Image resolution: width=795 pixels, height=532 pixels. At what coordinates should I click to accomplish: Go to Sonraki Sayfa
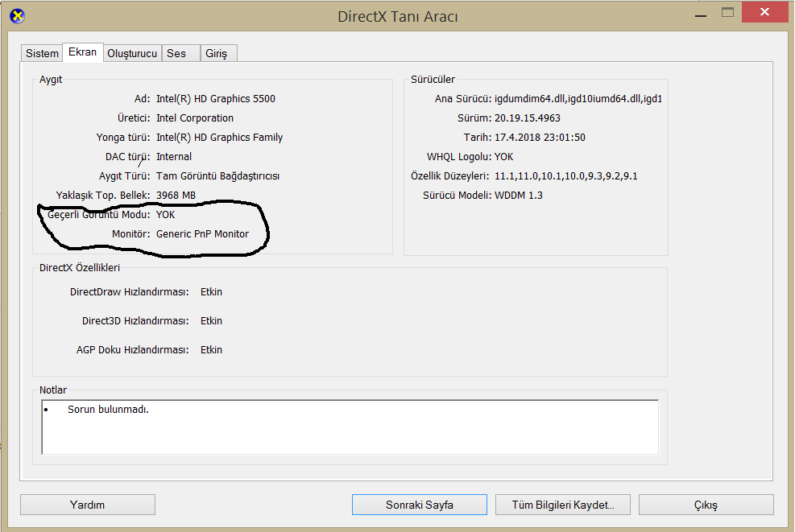click(x=420, y=505)
